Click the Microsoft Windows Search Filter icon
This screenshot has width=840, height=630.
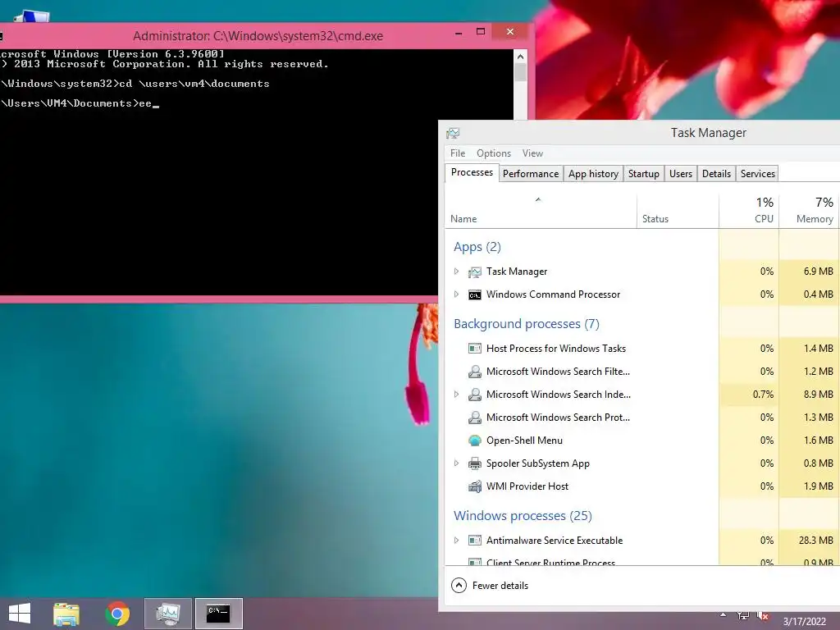point(475,372)
